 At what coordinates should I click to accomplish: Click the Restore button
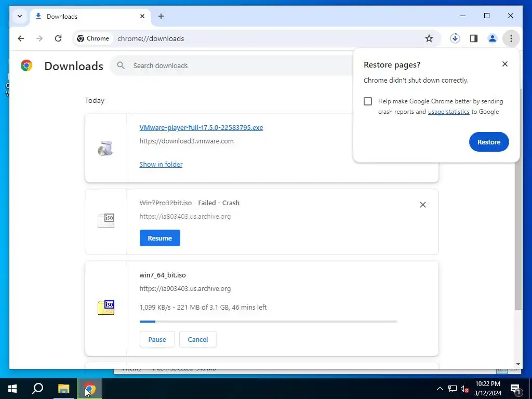(489, 142)
